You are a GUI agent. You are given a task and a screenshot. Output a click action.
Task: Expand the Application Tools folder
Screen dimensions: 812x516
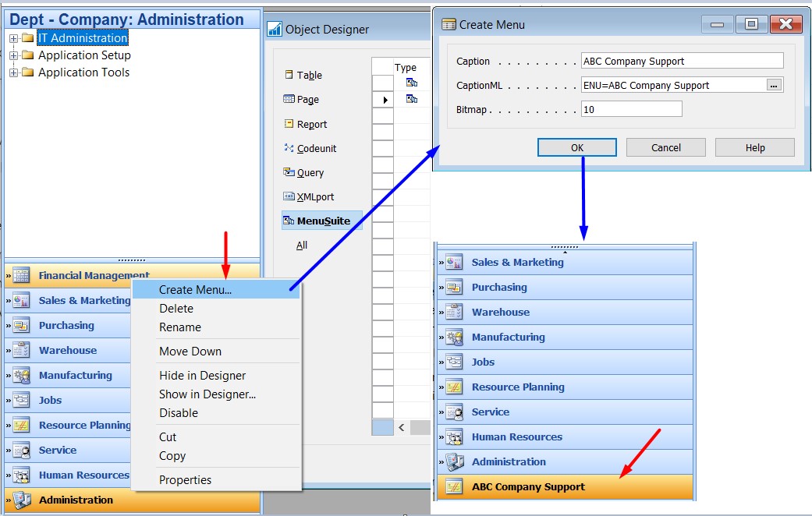click(x=16, y=72)
